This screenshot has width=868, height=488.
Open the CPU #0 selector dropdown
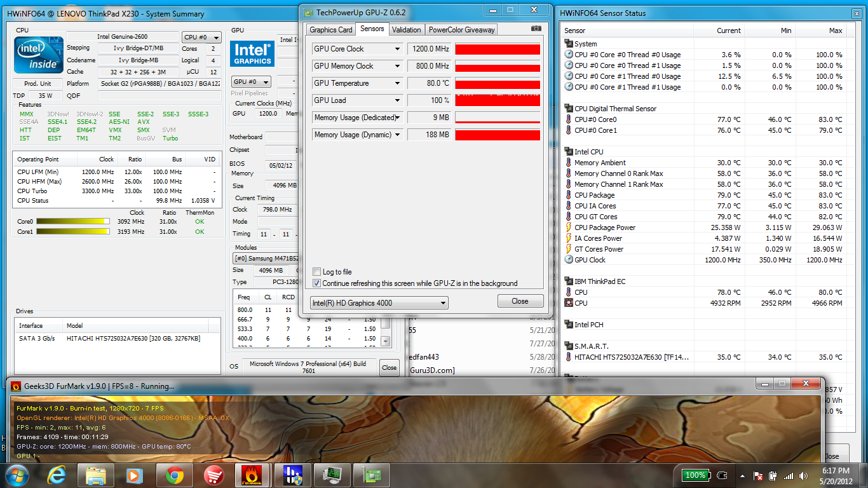(202, 37)
